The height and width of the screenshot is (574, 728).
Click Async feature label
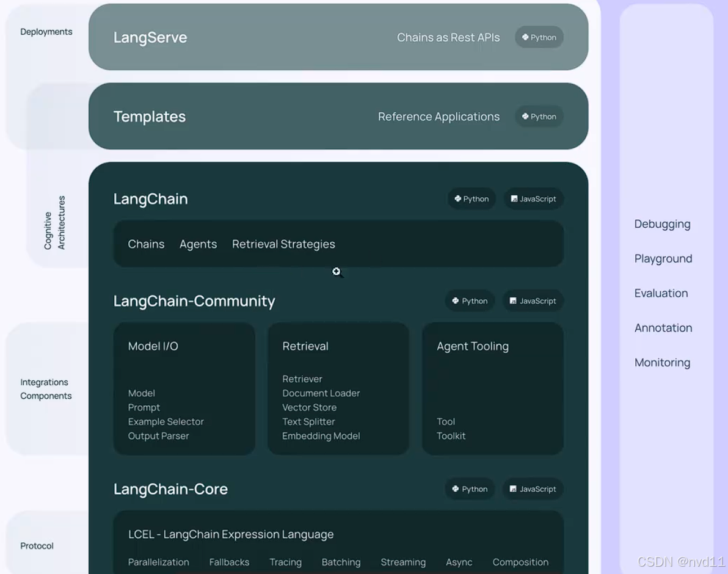click(459, 562)
